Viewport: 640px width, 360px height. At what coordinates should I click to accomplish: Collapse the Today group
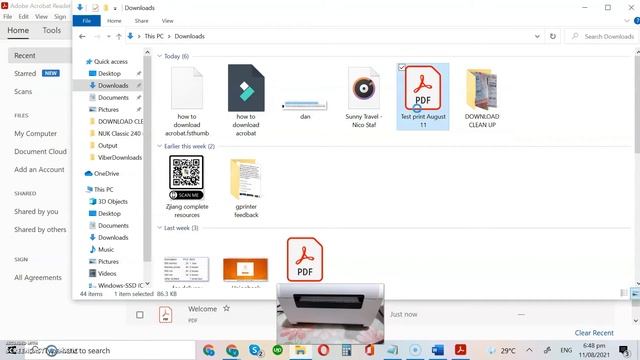pos(160,56)
